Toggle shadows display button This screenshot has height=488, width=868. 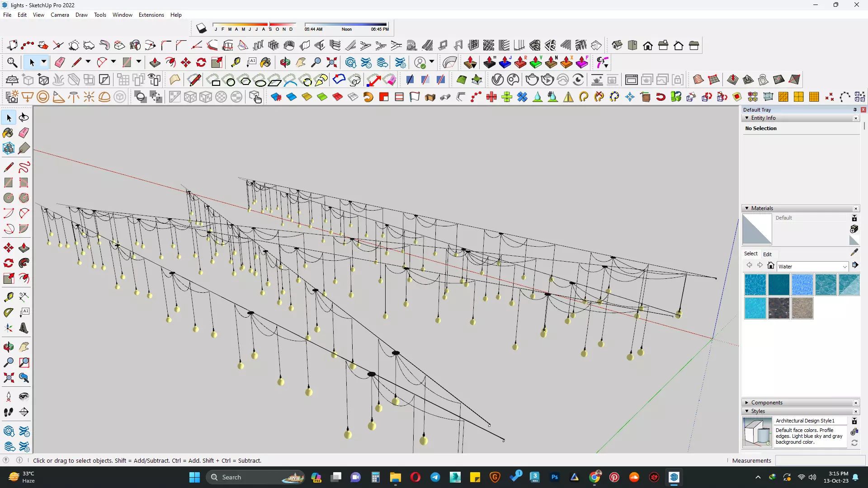point(201,28)
